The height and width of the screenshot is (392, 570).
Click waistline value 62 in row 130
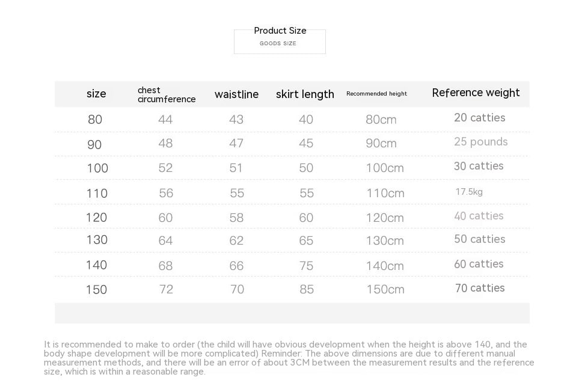[x=236, y=240]
